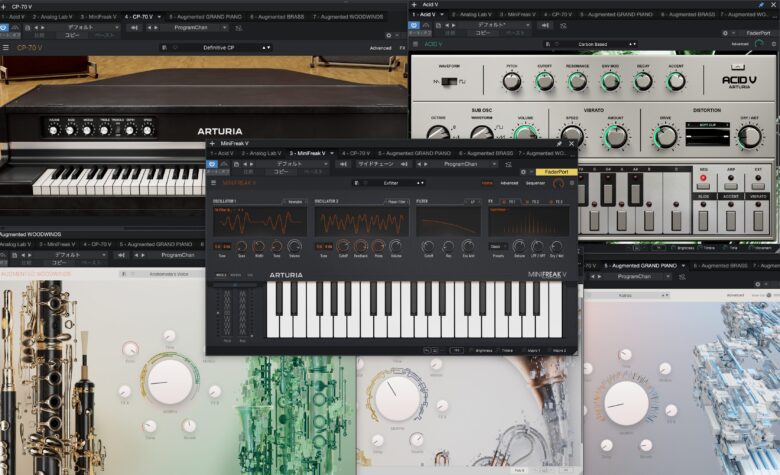
Task: Click the MiniFreak V Oscillator 1 Volume knob
Action: click(x=294, y=246)
